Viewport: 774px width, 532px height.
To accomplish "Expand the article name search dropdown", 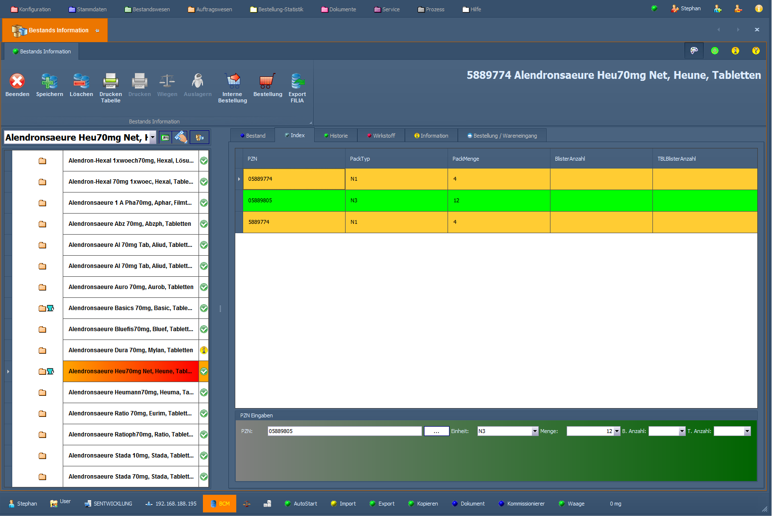I will coord(152,138).
